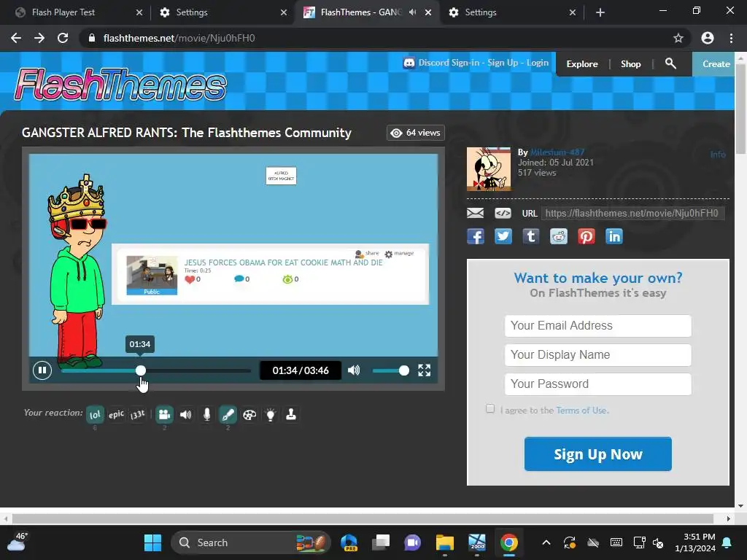Open the Sign Up link in header

(502, 63)
